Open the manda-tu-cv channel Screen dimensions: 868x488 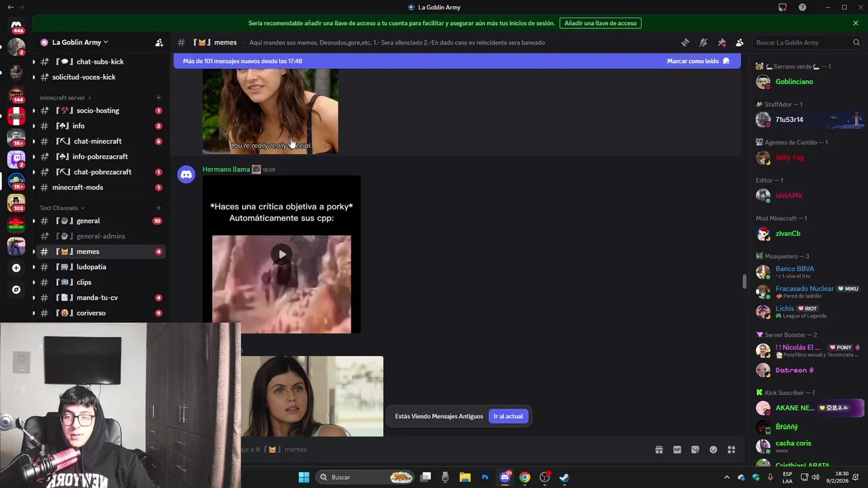tap(100, 298)
